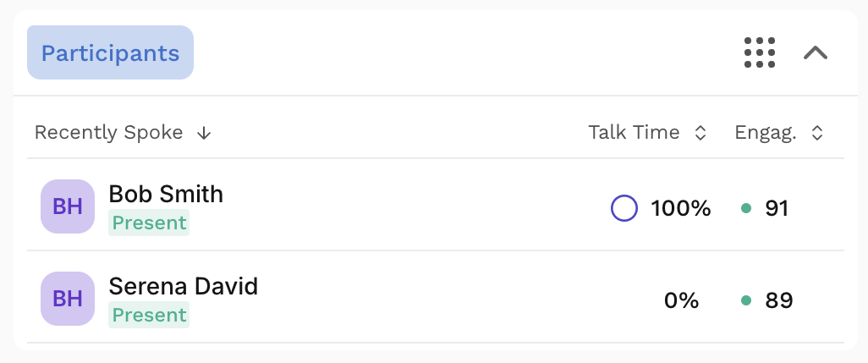Collapse the Participants panel with chevron
The height and width of the screenshot is (363, 868).
click(x=816, y=52)
